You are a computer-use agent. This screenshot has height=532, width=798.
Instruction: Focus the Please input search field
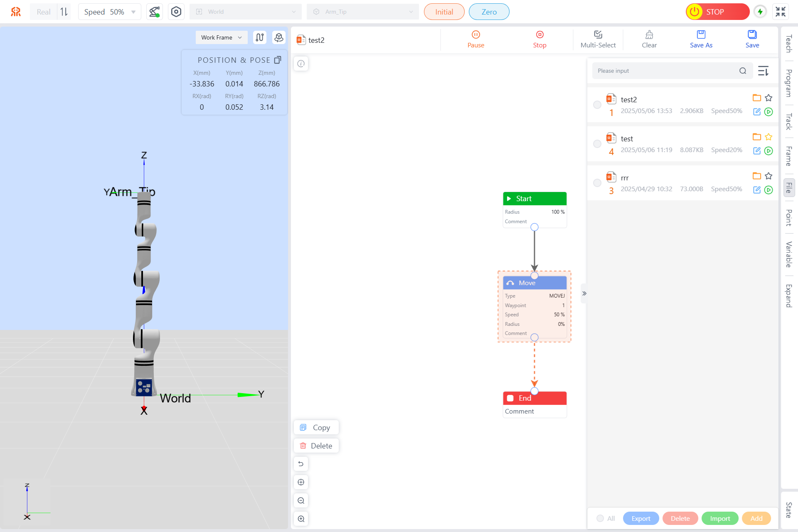pyautogui.click(x=665, y=71)
